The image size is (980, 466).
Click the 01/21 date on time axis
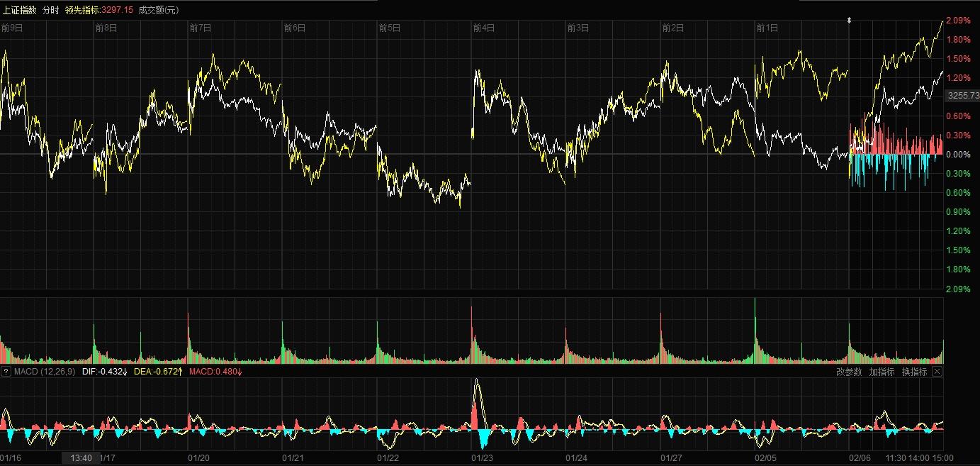(x=294, y=458)
